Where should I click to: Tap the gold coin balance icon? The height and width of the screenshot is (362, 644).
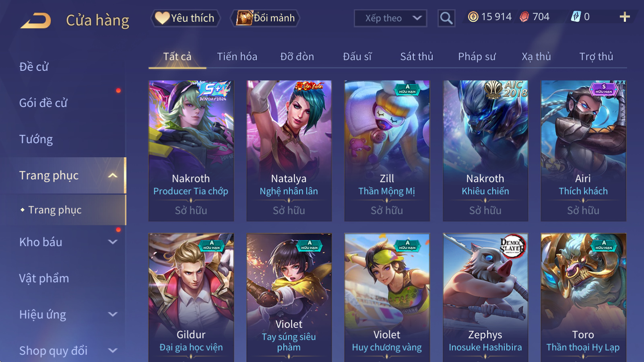tap(473, 17)
